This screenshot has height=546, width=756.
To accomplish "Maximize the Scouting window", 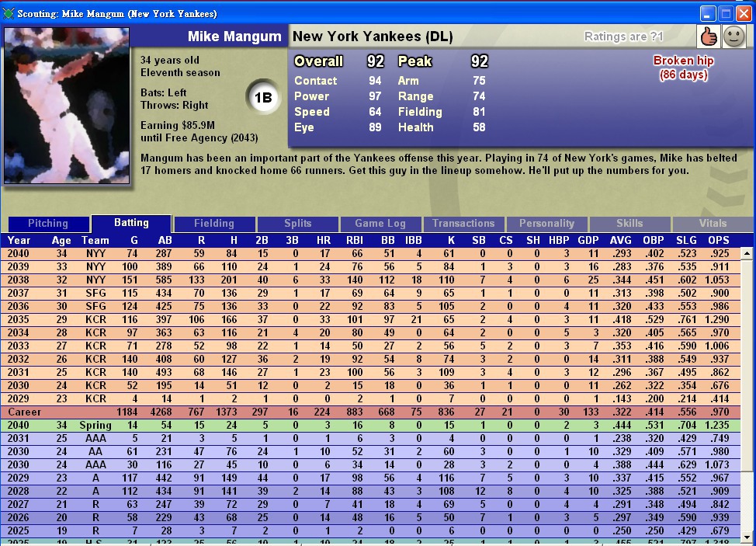I will (726, 13).
